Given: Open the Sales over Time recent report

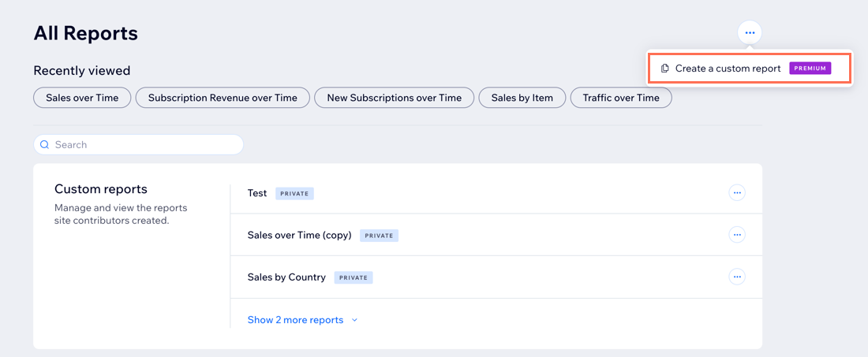Looking at the screenshot, I should [83, 98].
